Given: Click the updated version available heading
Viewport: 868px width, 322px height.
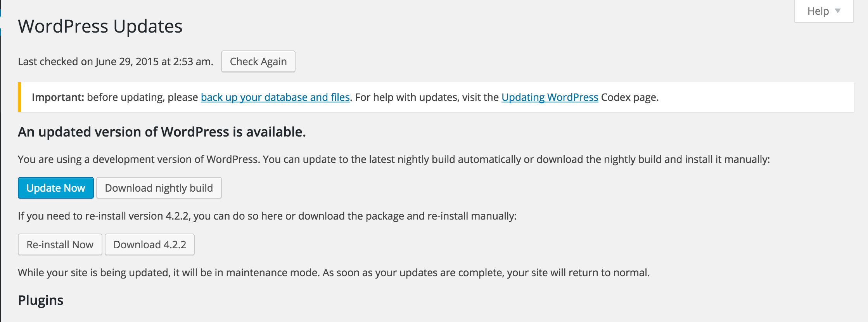Looking at the screenshot, I should point(162,132).
